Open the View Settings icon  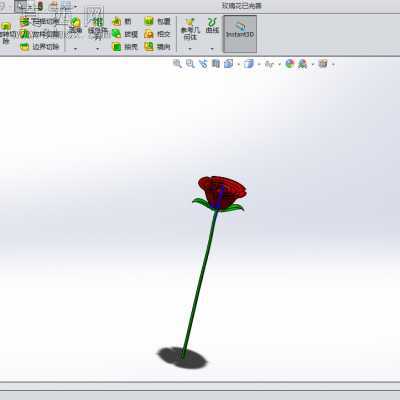click(x=323, y=63)
